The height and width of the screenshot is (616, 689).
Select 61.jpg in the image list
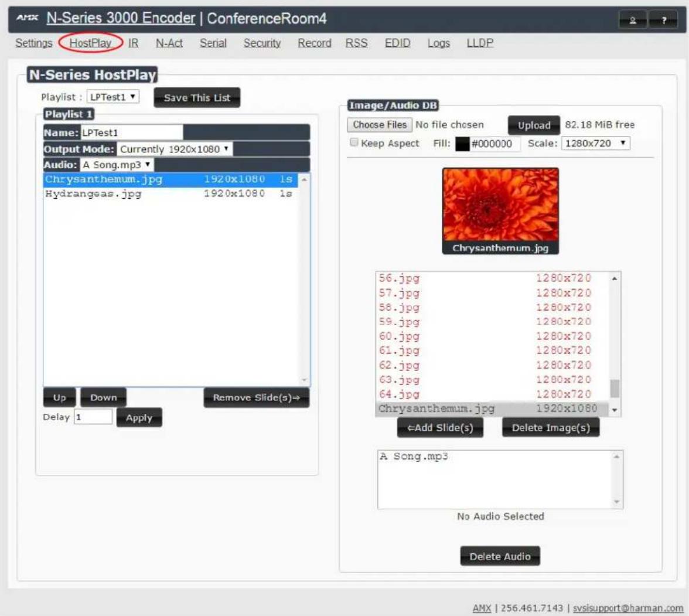click(492, 350)
